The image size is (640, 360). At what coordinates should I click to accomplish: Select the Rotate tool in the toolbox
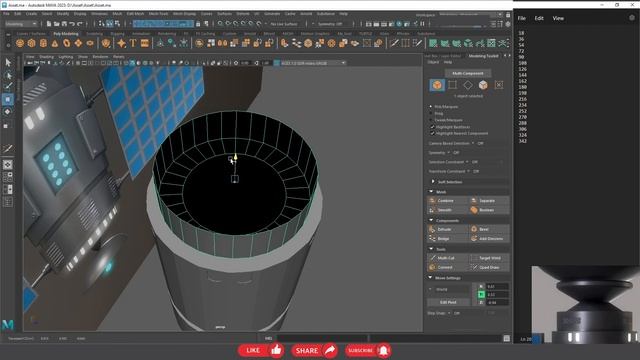[x=8, y=111]
